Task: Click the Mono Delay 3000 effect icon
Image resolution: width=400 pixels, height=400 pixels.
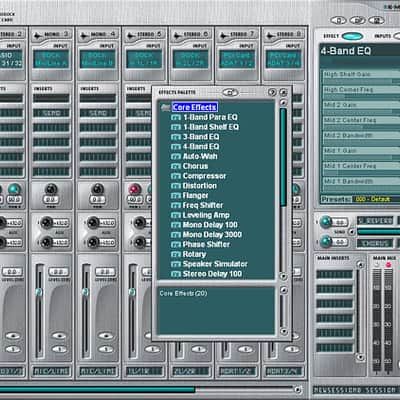Action: pyautogui.click(x=176, y=235)
